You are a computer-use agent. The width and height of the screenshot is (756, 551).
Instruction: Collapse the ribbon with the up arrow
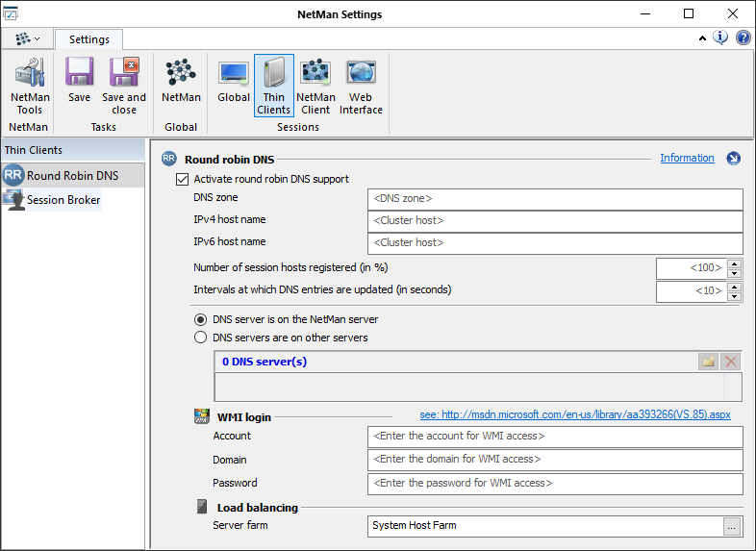702,38
